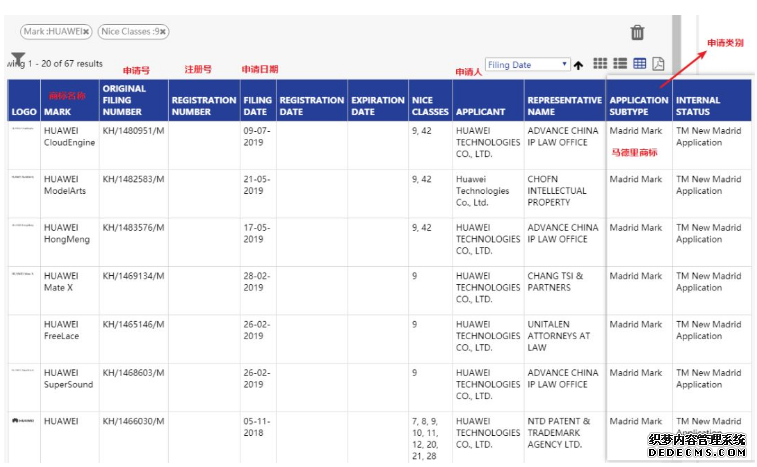Screen dimensions: 757x467
Task: Remove the Nice Classes :9 filter chip
Action: [x=163, y=32]
